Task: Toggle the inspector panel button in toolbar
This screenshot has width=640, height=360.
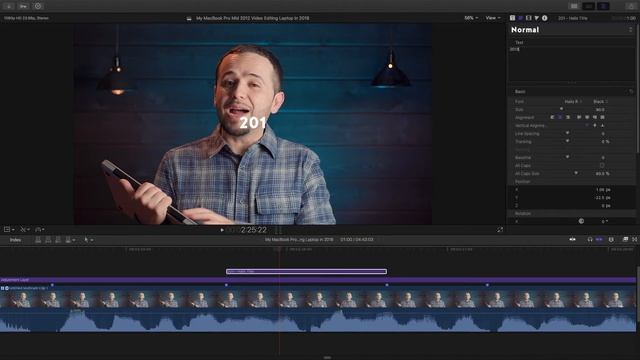Action: pyautogui.click(x=603, y=6)
